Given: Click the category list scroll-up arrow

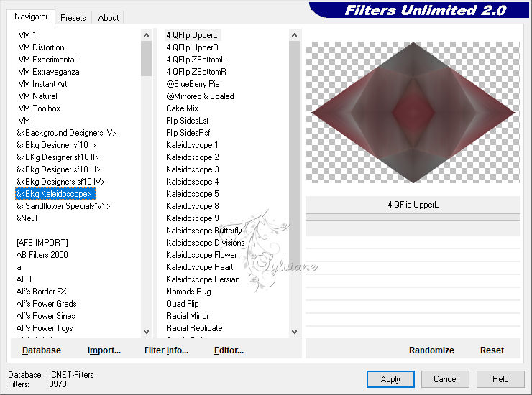Looking at the screenshot, I should tap(146, 35).
